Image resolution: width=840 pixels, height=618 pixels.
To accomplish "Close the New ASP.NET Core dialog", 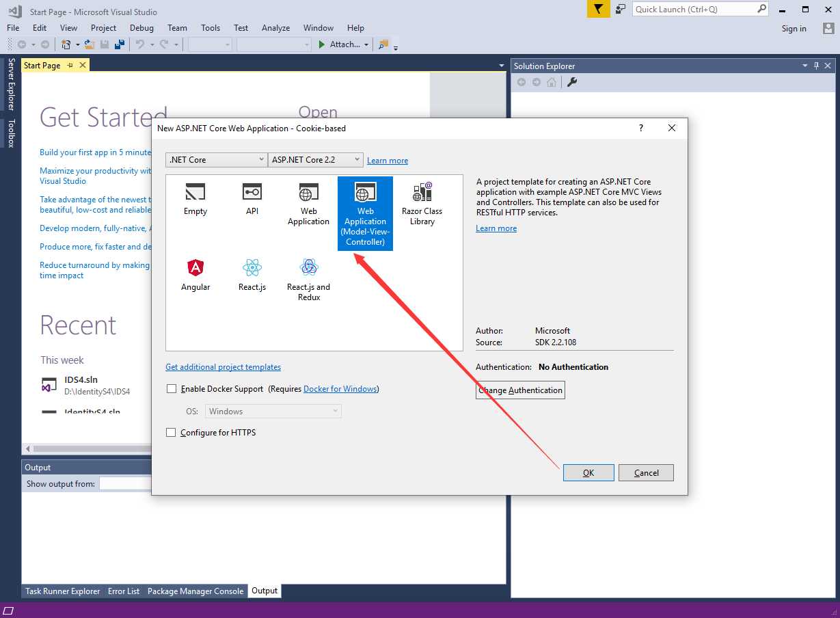I will click(672, 128).
